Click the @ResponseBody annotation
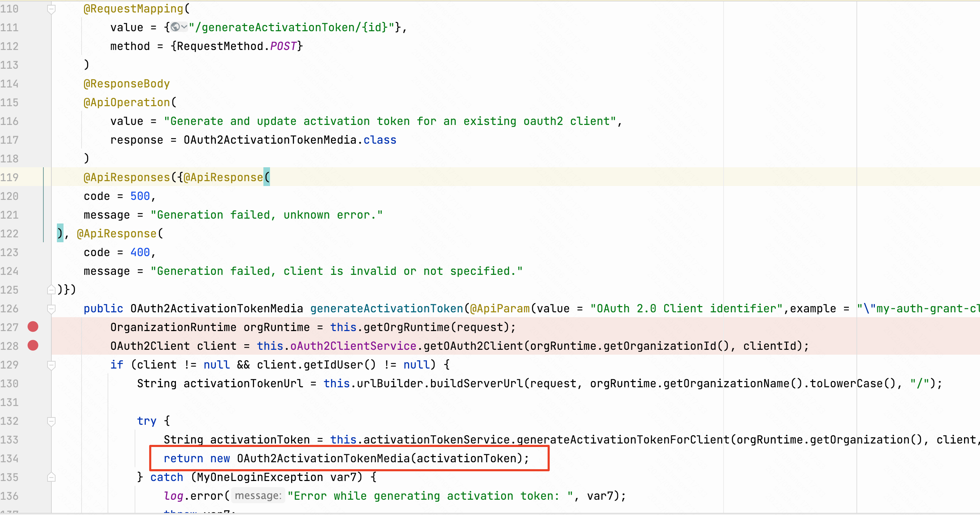Screen dimensions: 980x515 tap(127, 84)
